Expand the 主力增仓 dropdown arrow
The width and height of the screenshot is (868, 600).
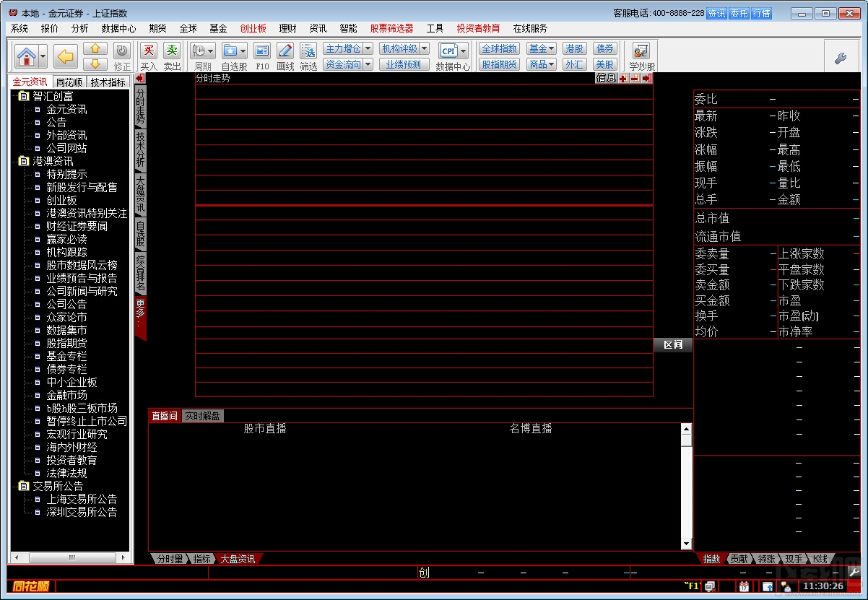point(368,48)
